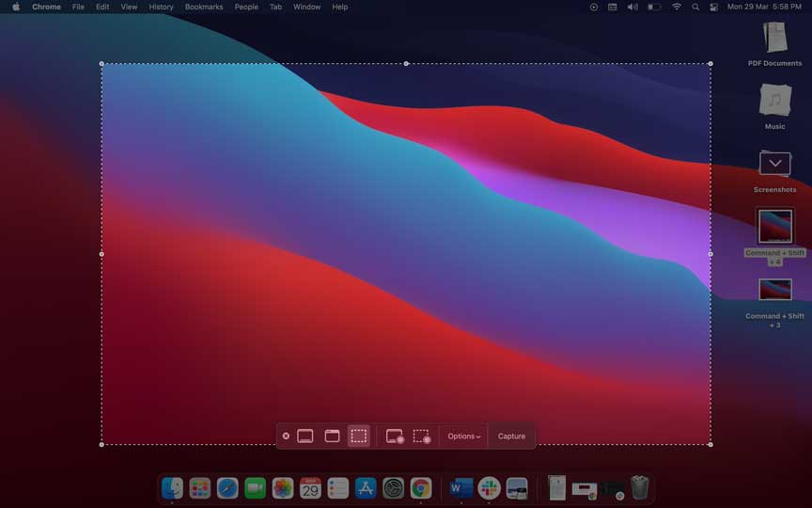Image resolution: width=812 pixels, height=508 pixels.
Task: Open Spotlight search from menu bar
Action: [695, 7]
